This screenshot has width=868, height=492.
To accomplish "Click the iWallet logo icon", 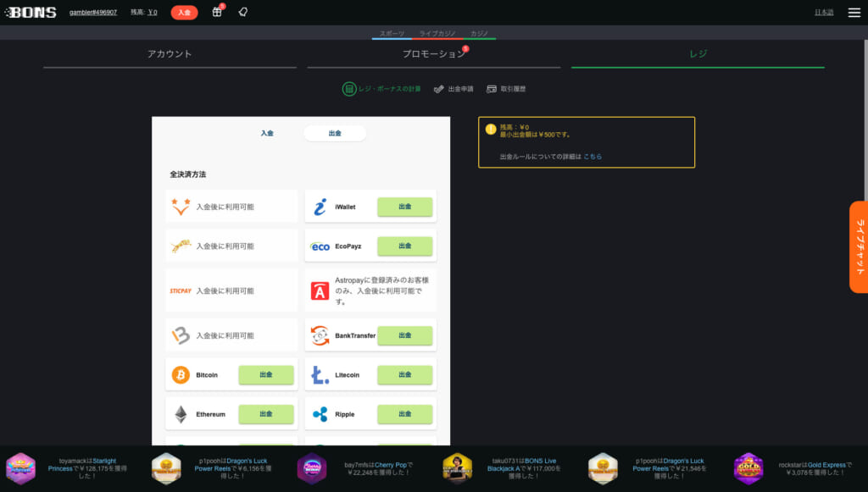I will tap(320, 207).
